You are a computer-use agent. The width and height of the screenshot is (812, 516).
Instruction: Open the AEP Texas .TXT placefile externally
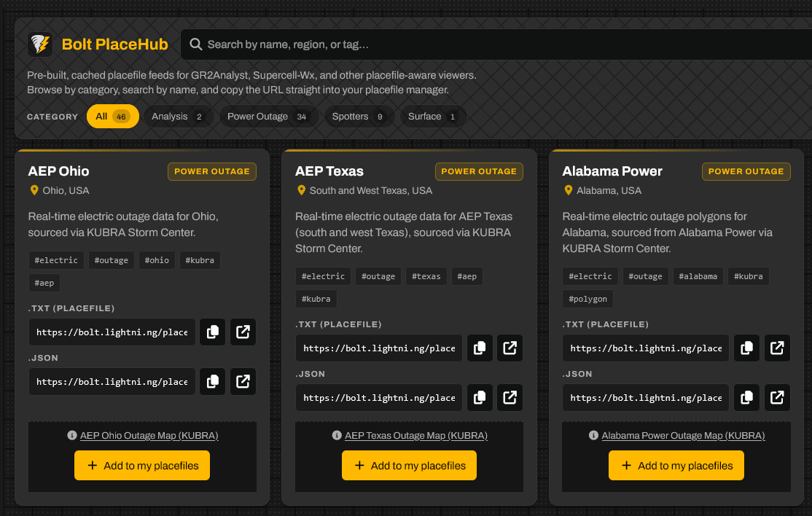[x=510, y=348]
